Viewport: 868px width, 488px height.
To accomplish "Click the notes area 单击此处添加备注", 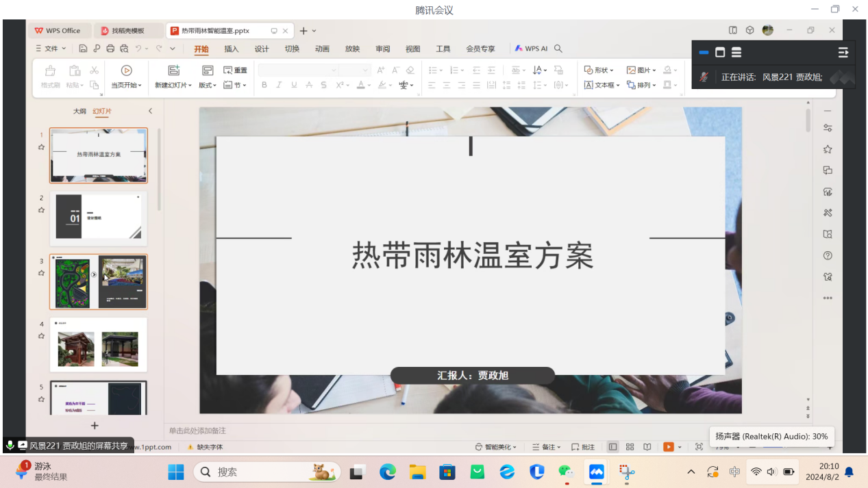I will (x=197, y=431).
